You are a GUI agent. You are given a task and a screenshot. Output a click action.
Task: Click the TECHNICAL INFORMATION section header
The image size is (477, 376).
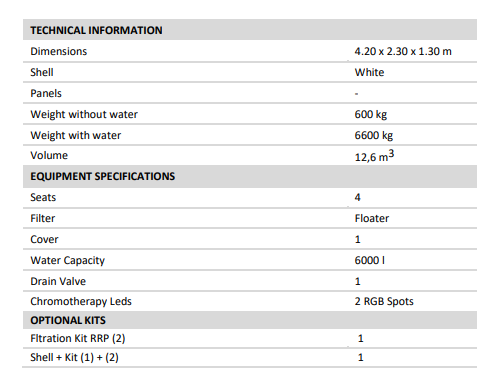pyautogui.click(x=96, y=30)
